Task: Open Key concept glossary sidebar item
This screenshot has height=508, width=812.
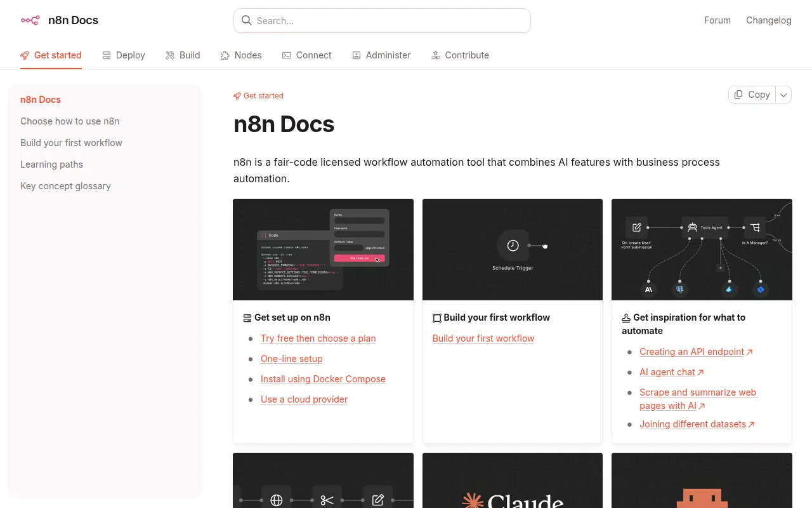Action: (x=65, y=186)
